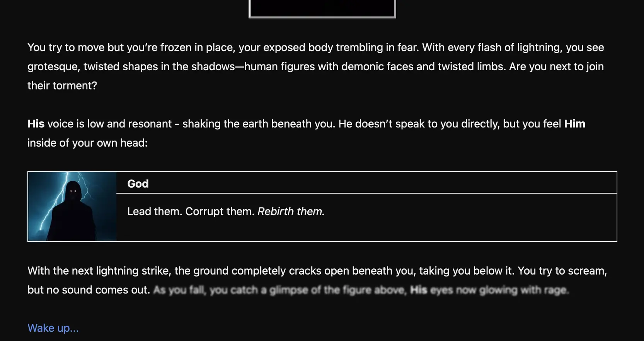Click the "God" speaker name
The height and width of the screenshot is (341, 644).
pos(138,183)
